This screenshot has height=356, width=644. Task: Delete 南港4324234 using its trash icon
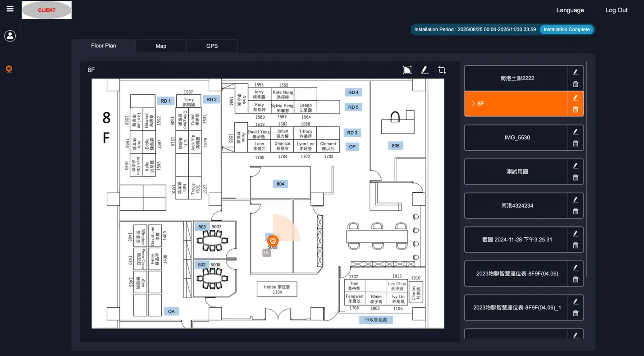(x=575, y=211)
